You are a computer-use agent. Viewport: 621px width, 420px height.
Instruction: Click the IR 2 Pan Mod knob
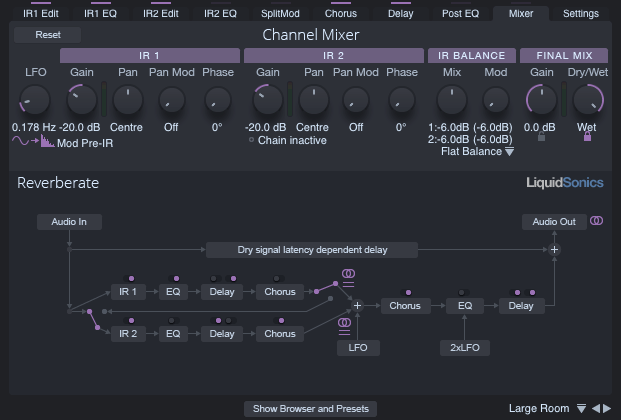tap(356, 100)
